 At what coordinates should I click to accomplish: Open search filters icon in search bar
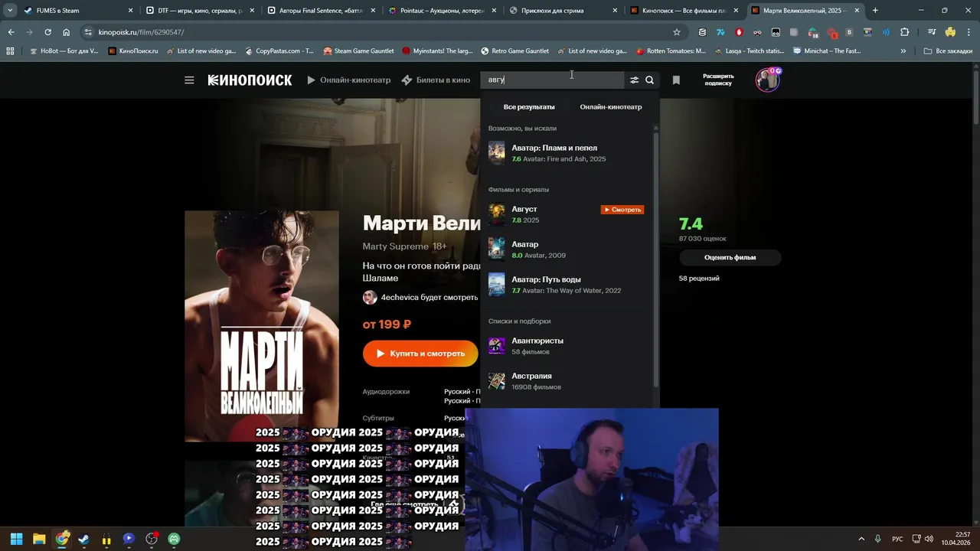click(634, 80)
